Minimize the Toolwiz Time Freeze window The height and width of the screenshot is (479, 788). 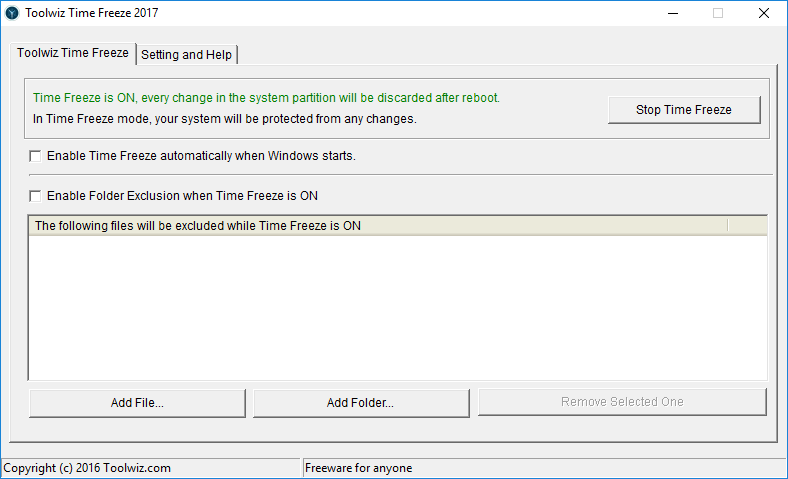tap(673, 13)
